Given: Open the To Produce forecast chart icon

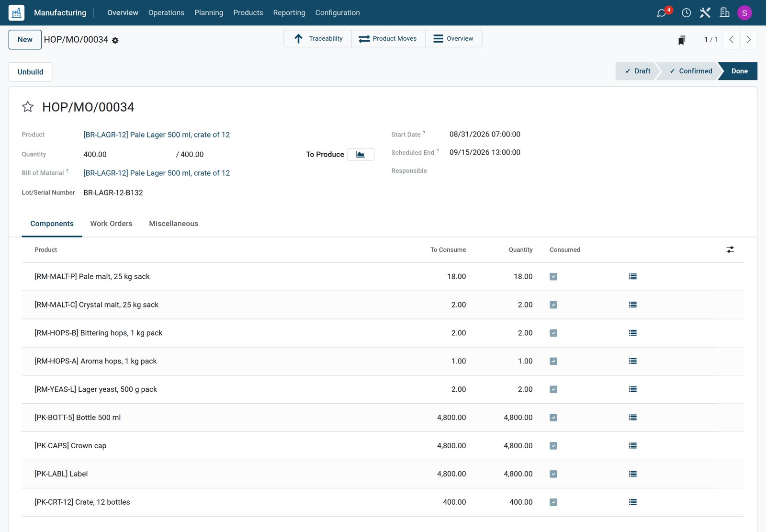Looking at the screenshot, I should click(360, 154).
